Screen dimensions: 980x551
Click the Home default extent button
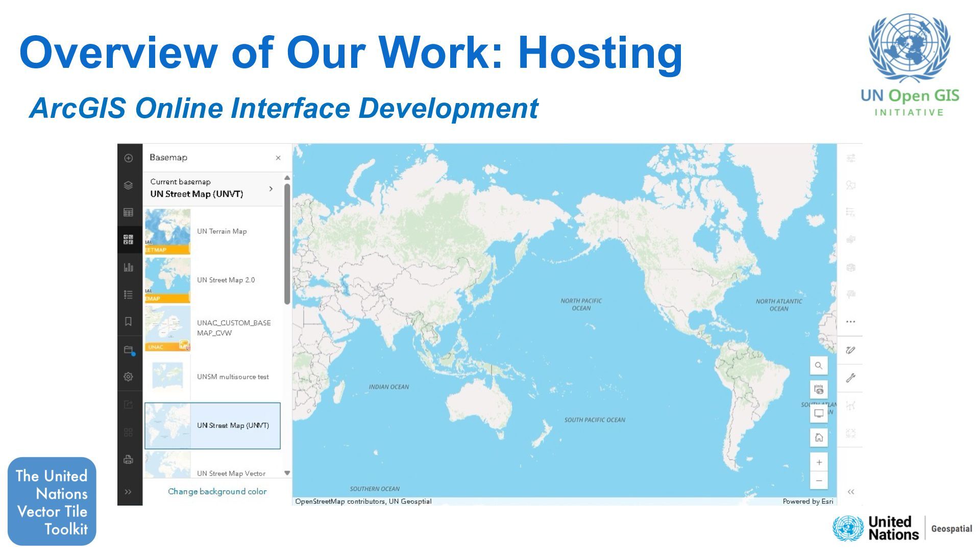coord(819,438)
